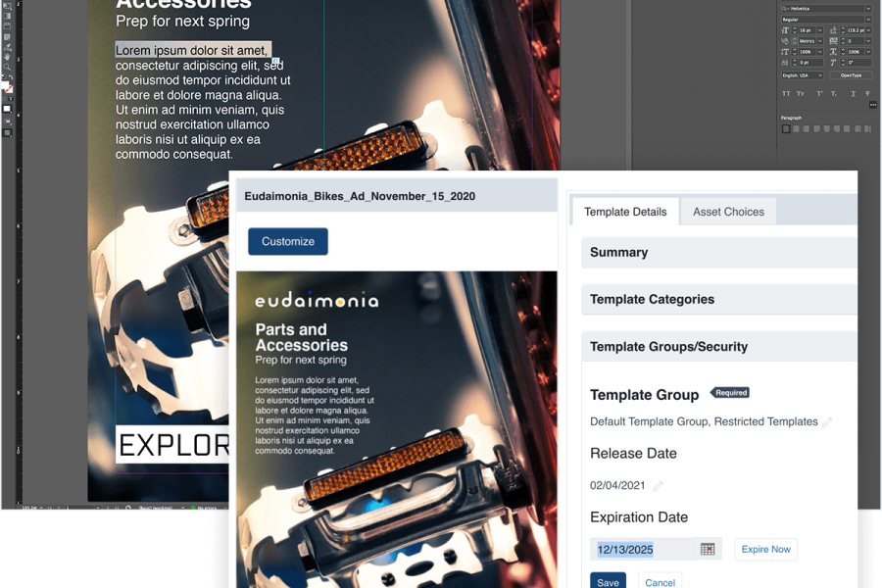Click the pencil icon beside Release Date
Image resolution: width=882 pixels, height=588 pixels.
658,486
